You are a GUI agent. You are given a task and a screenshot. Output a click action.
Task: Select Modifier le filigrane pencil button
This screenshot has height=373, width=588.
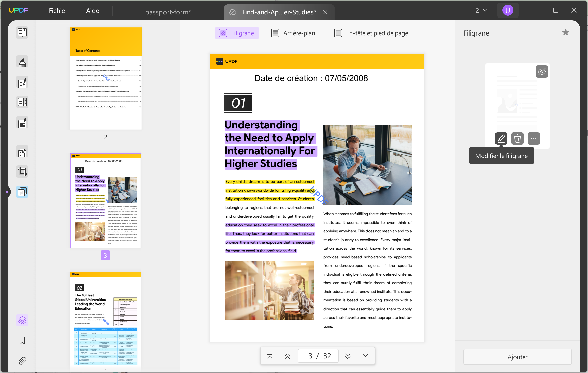pos(501,139)
